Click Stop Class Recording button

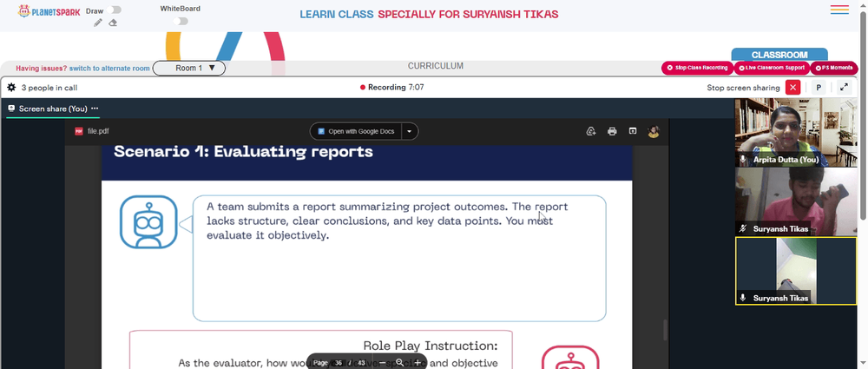pyautogui.click(x=697, y=68)
